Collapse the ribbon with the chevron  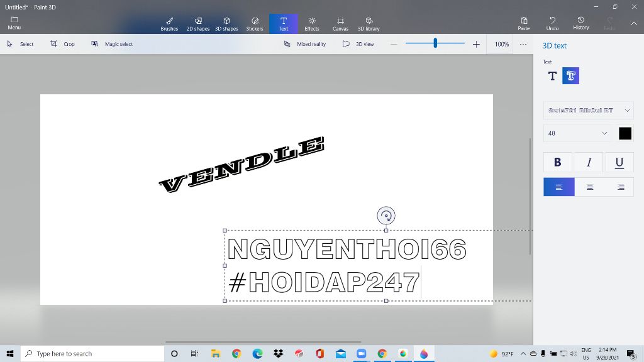point(634,24)
